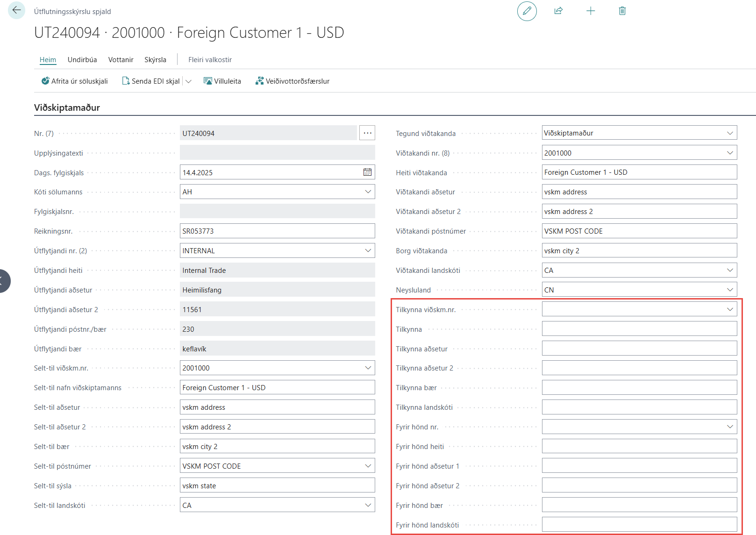Viewport: 756px width, 535px height.
Task: Click the pencil edit icon
Action: click(527, 11)
